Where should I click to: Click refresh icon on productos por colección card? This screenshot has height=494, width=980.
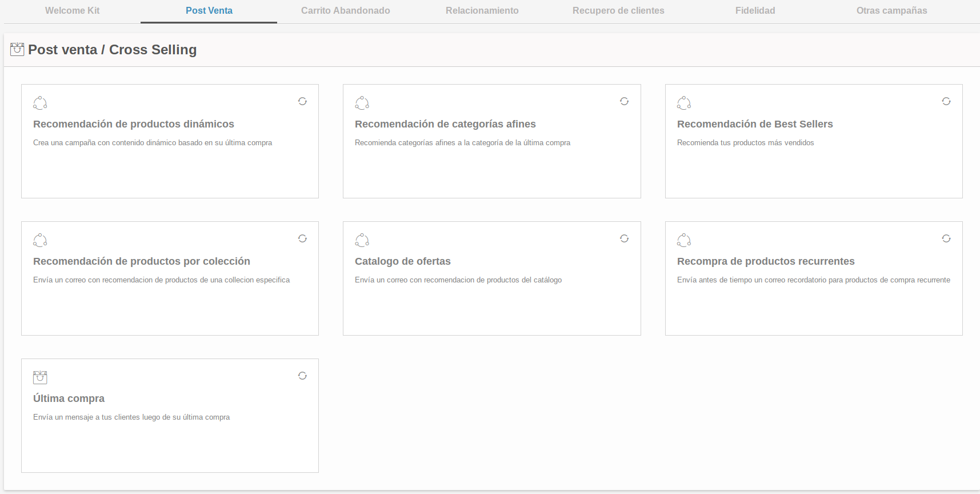pos(302,238)
